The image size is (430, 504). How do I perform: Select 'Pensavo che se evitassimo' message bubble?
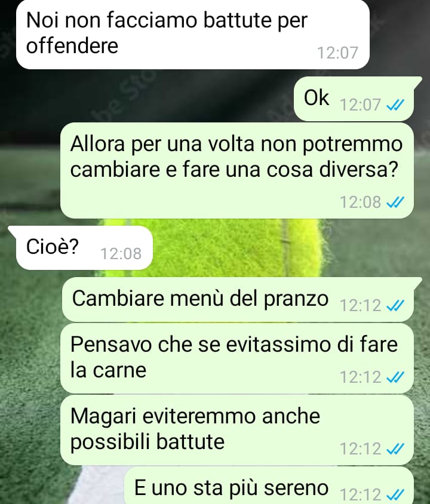(x=237, y=358)
